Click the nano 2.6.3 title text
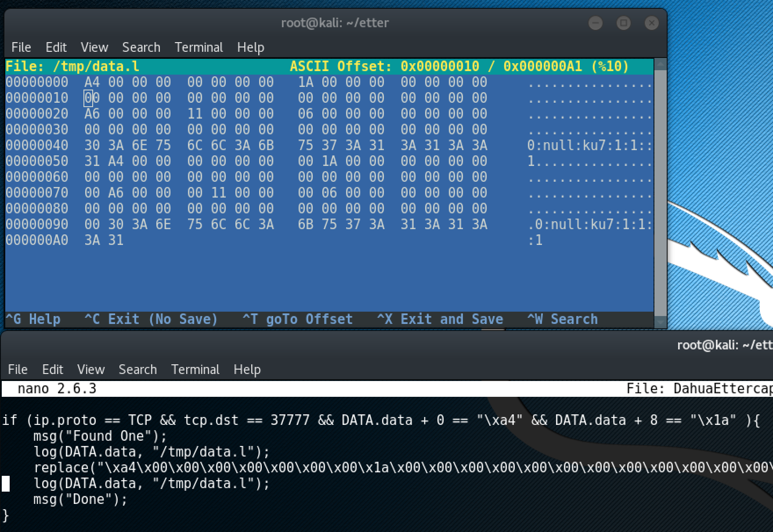Viewport: 773px width, 532px height. [57, 389]
